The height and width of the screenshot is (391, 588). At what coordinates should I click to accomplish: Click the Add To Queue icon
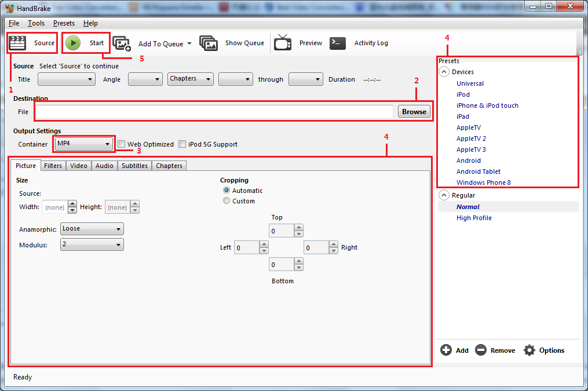coord(122,43)
